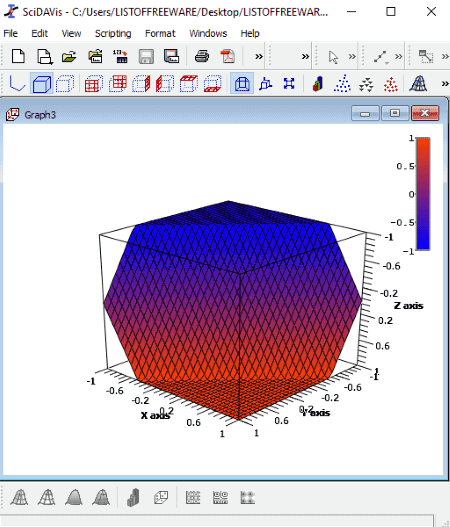Screen dimensions: 450x527
Task: Click the color scale legend bar
Action: click(x=423, y=194)
